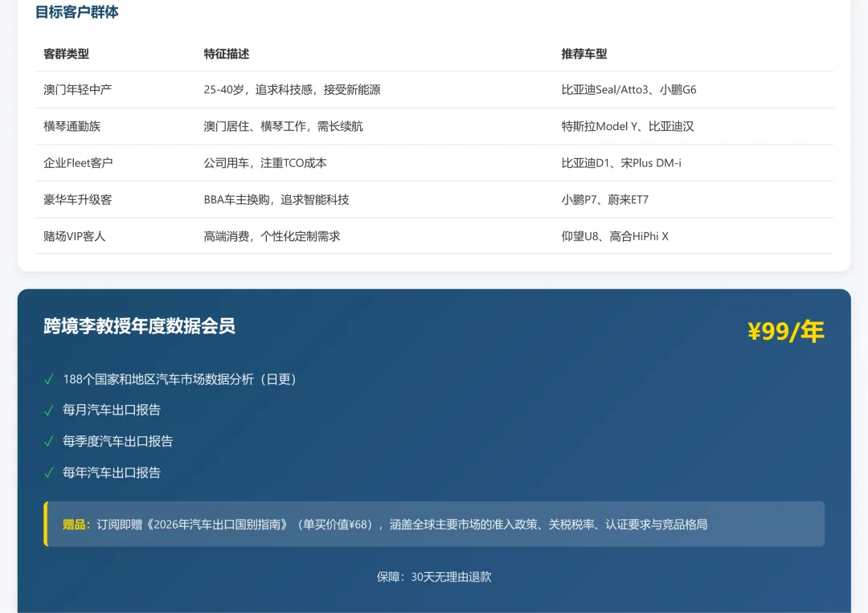The width and height of the screenshot is (868, 613).
Task: Click the 特斯拉Model Y、比亚迪汉 cell
Action: point(628,126)
